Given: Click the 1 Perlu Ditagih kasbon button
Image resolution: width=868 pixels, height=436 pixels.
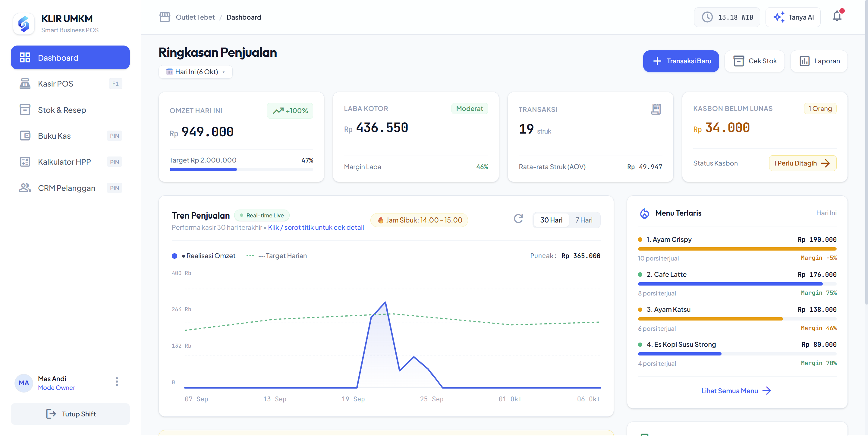Looking at the screenshot, I should [x=803, y=163].
